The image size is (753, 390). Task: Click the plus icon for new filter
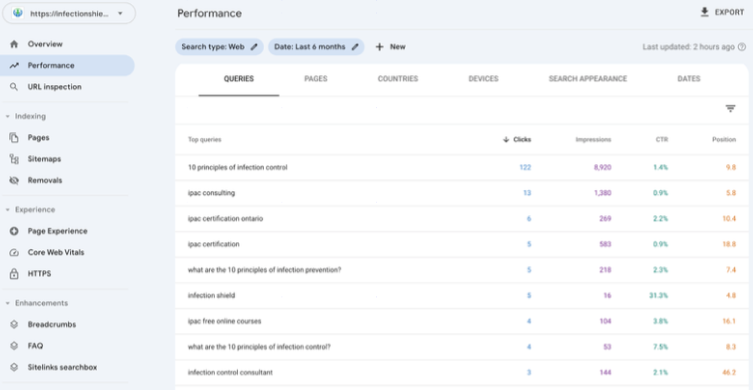click(379, 47)
